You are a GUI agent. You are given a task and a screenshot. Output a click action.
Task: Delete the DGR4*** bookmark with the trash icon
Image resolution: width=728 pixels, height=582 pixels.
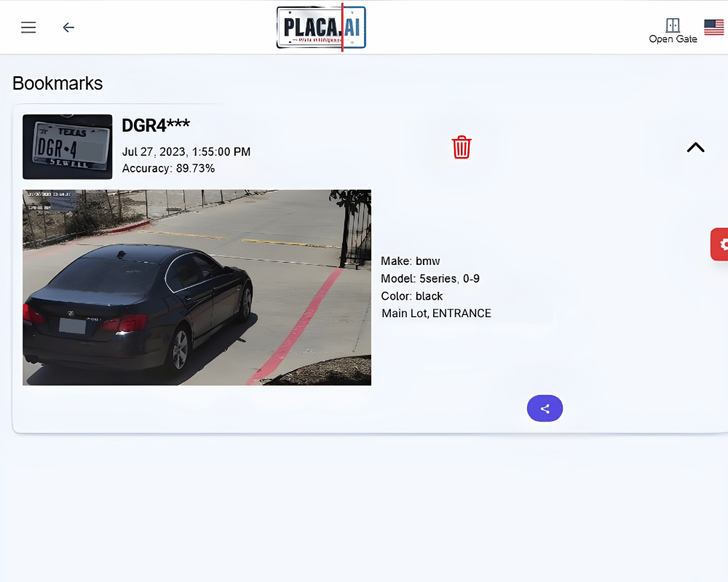point(462,147)
